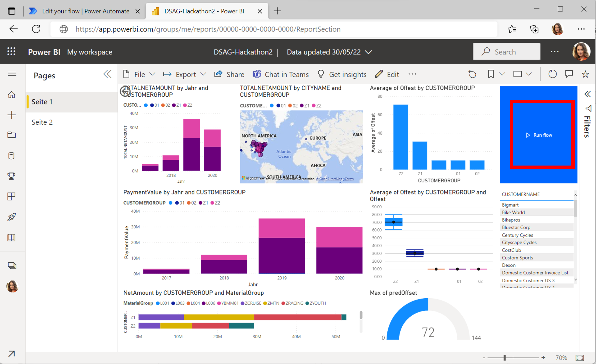Expand the ellipsis menu in the toolbar
The width and height of the screenshot is (596, 364).
[x=412, y=75]
